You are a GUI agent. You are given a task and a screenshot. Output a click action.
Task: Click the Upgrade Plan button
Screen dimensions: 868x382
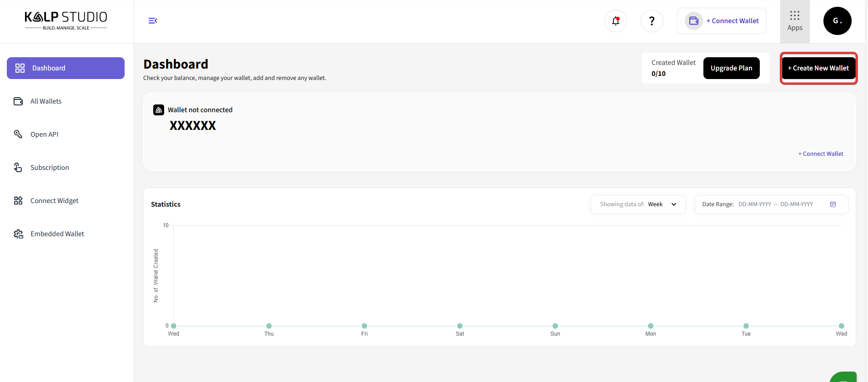click(731, 68)
